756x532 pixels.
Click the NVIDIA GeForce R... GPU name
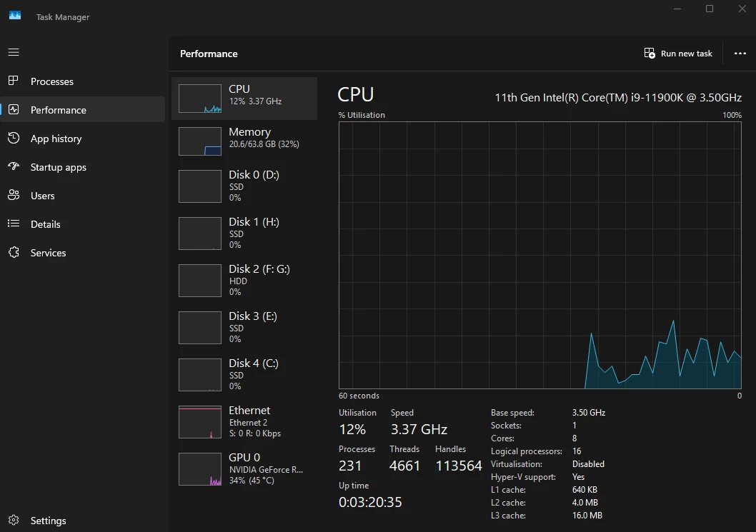tap(266, 470)
